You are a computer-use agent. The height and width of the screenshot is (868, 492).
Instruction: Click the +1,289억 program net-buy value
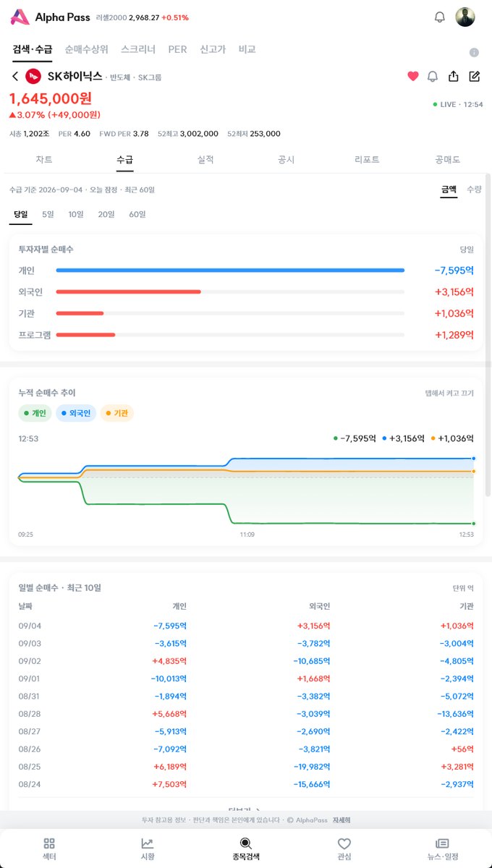454,335
